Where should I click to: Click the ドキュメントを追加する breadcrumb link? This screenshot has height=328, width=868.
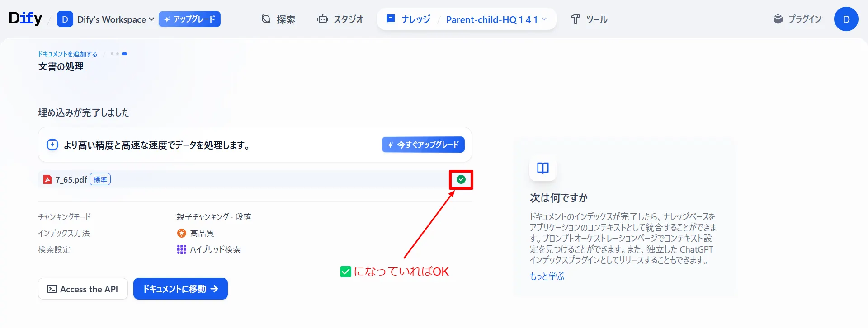pos(67,54)
